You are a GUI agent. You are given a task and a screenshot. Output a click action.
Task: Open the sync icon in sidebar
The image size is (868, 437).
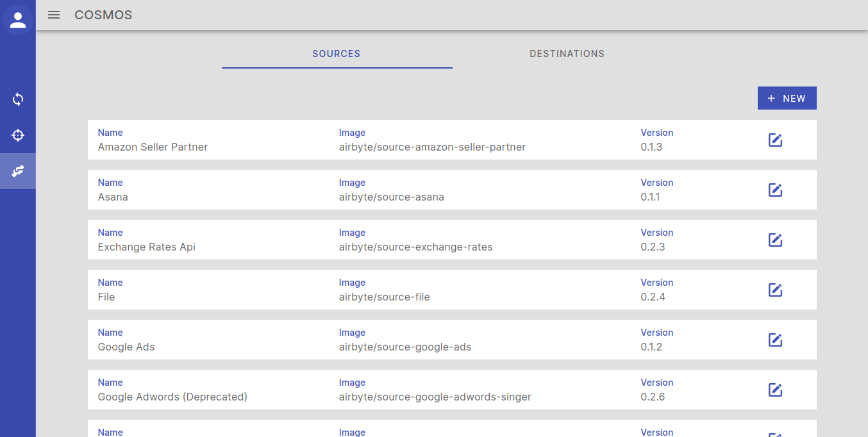(x=18, y=99)
